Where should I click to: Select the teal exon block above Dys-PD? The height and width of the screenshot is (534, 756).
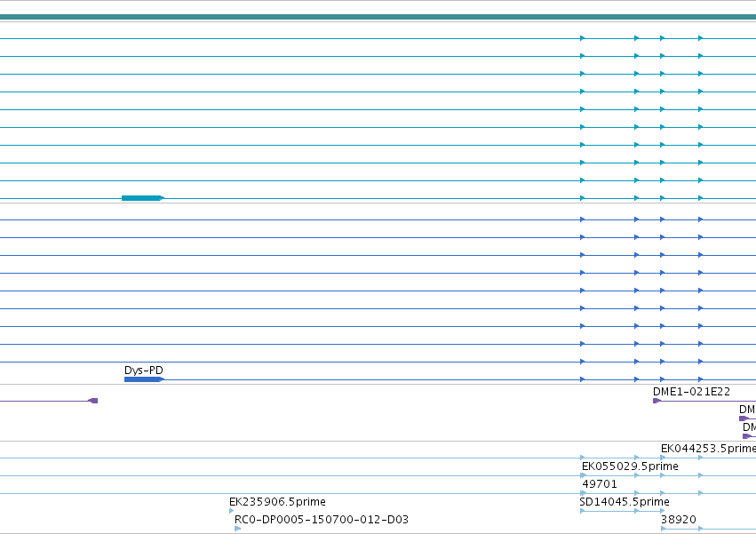(x=143, y=198)
